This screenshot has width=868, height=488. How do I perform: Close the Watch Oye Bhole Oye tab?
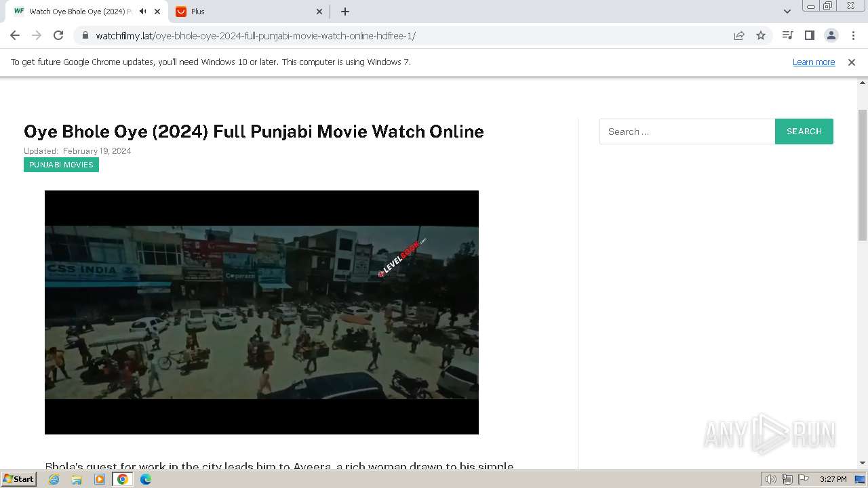click(x=157, y=12)
